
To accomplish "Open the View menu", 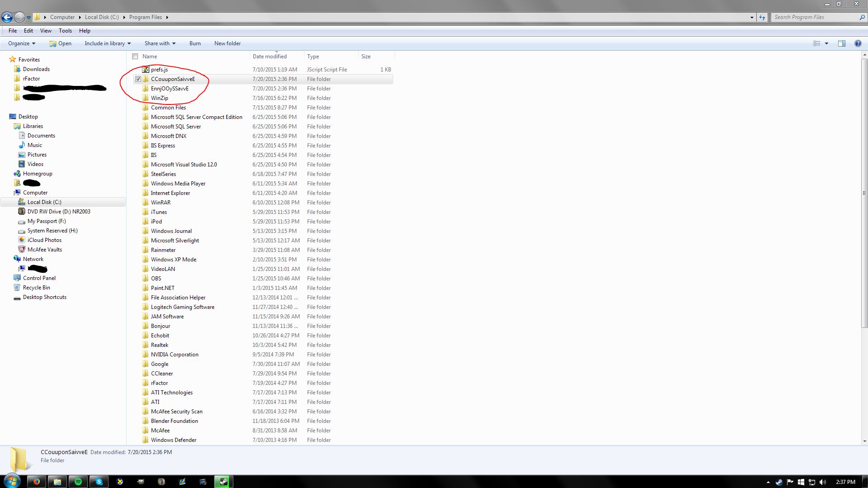I will point(46,31).
